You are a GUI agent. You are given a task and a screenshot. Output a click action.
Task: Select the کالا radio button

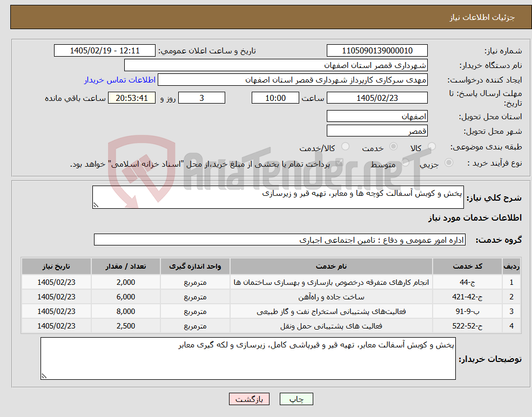click(432, 146)
